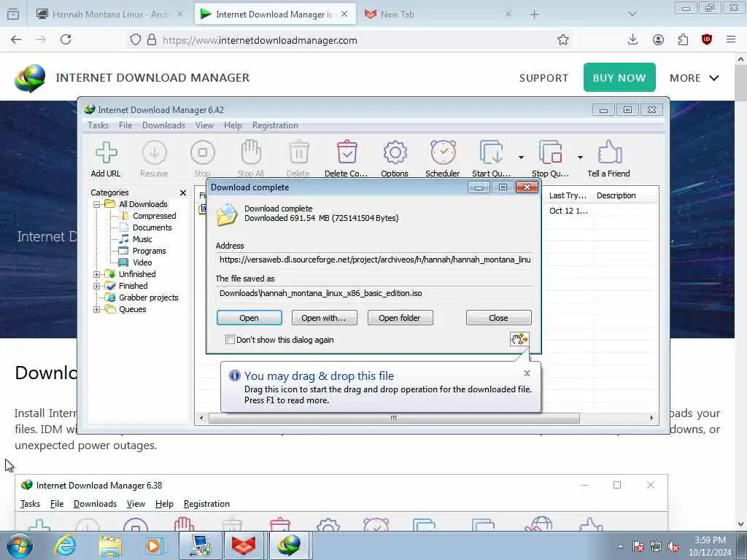Open Windows Explorer from taskbar

click(x=111, y=545)
